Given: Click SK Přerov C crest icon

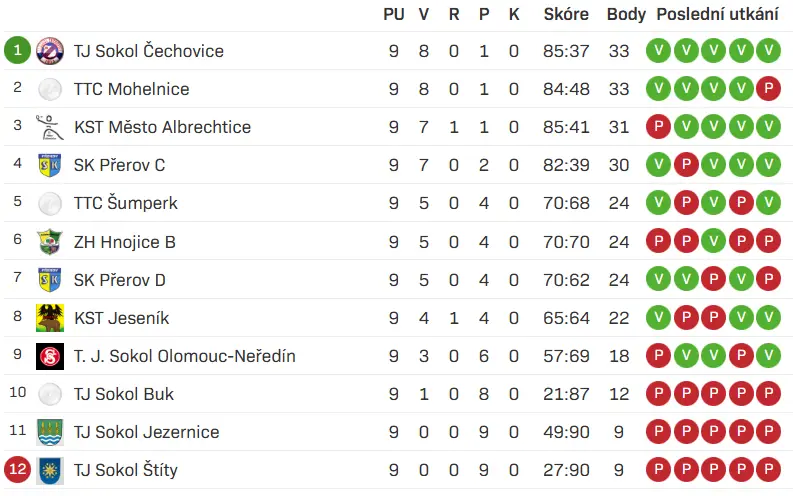Looking at the screenshot, I should coord(50,165).
